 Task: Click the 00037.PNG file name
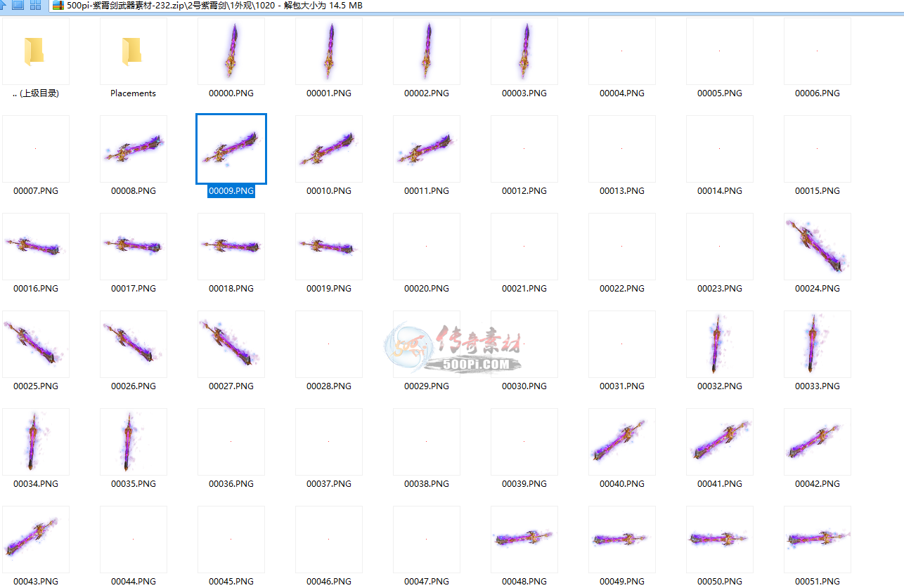click(329, 484)
